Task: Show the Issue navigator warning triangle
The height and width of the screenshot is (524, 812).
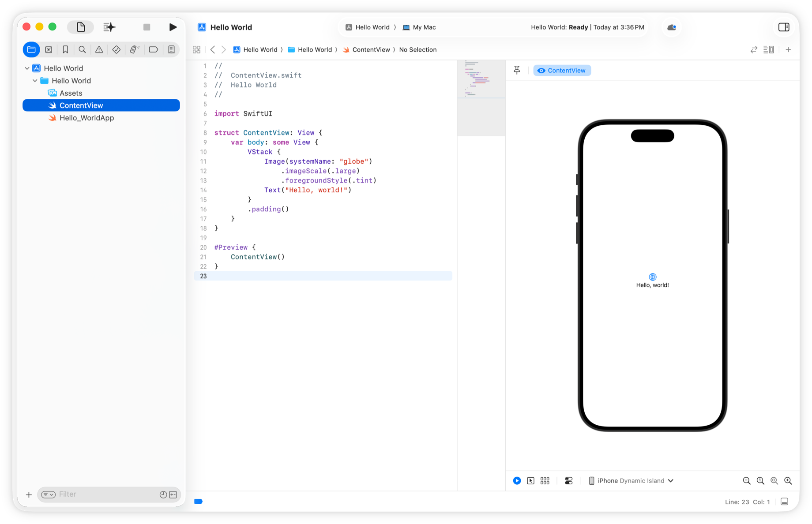Action: click(x=99, y=49)
